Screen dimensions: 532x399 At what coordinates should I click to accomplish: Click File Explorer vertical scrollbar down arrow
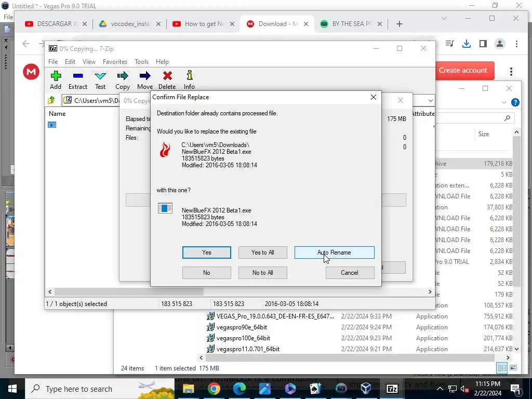516,349
